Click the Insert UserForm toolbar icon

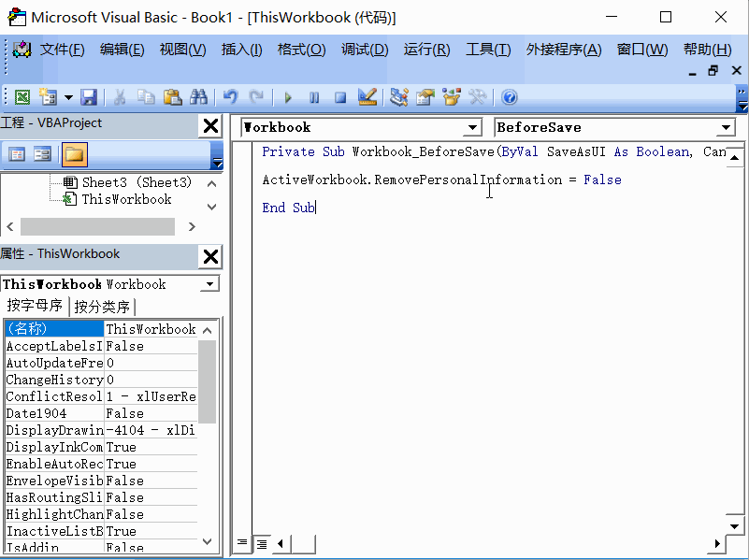(48, 97)
